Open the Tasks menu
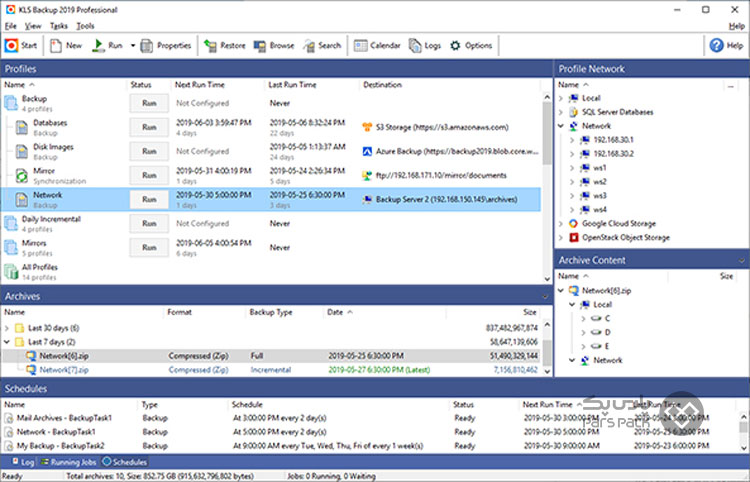Image resolution: width=750 pixels, height=482 pixels. click(x=59, y=26)
